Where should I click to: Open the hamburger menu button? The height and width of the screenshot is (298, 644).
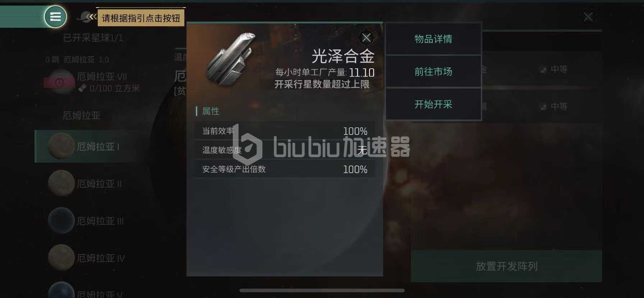pyautogui.click(x=55, y=17)
